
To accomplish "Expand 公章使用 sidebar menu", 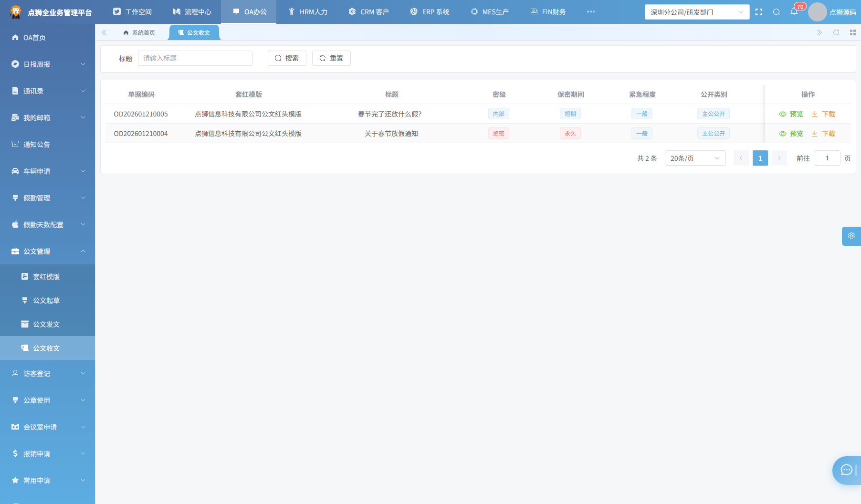I will 47,400.
